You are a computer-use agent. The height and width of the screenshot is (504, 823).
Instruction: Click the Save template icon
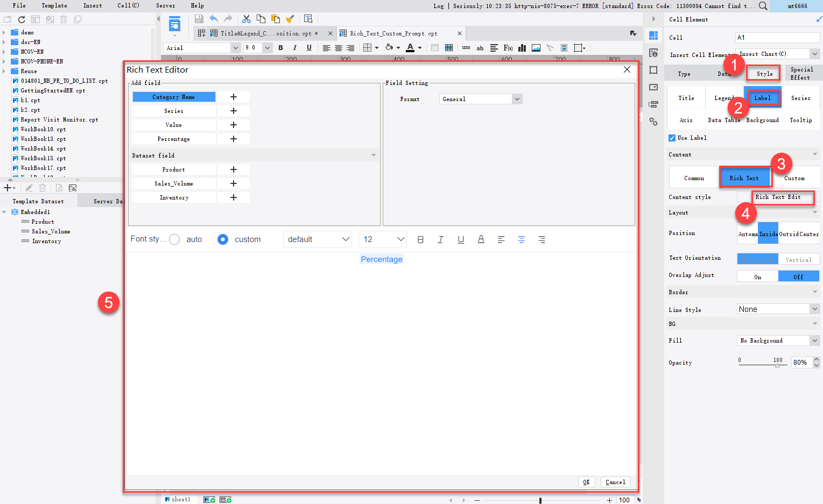tap(199, 19)
